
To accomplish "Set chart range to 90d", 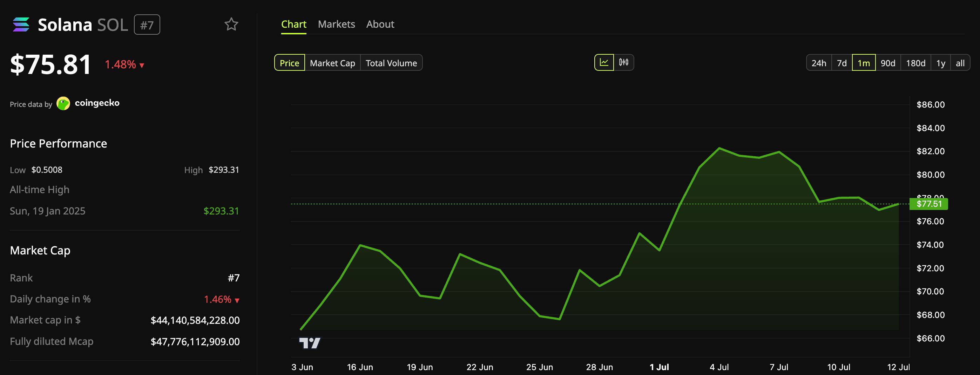I will pyautogui.click(x=888, y=63).
